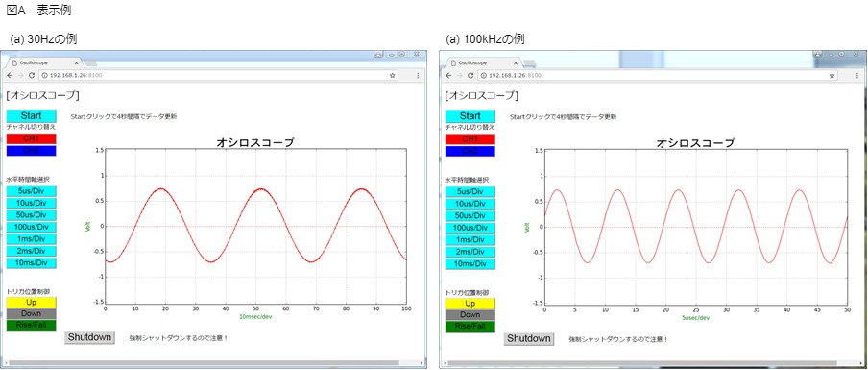Choose 5us/Div in left window
This screenshot has width=868, height=370.
[x=31, y=190]
